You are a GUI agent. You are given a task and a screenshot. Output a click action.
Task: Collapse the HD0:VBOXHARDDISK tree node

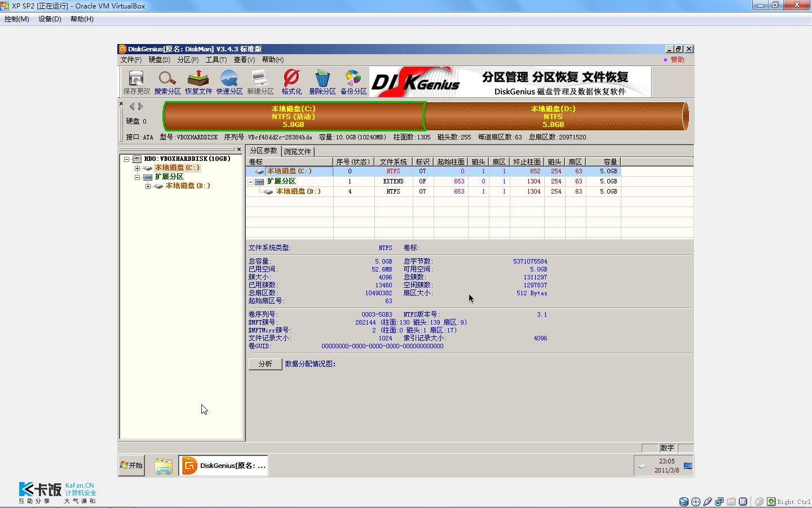[127, 159]
